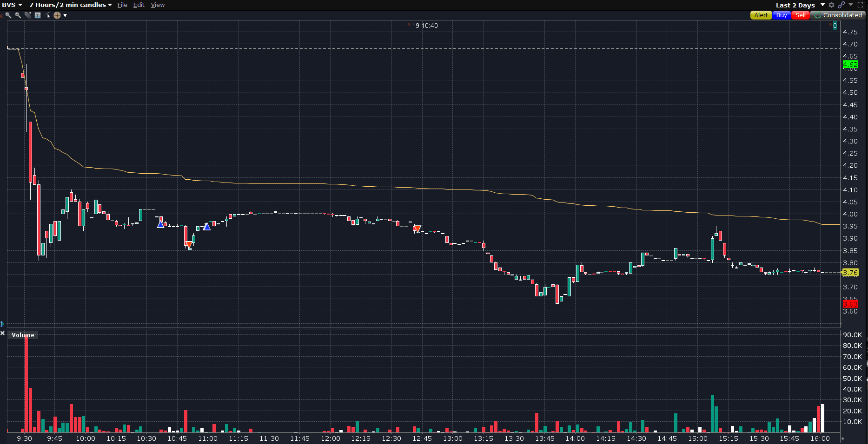Activate the crosshair tool
The height and width of the screenshot is (444, 868).
(x=57, y=15)
